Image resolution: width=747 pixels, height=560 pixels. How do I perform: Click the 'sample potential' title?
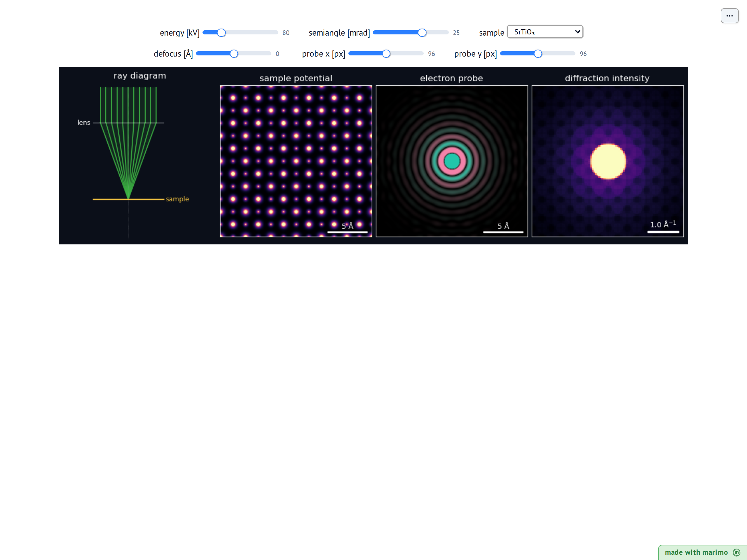click(x=296, y=78)
